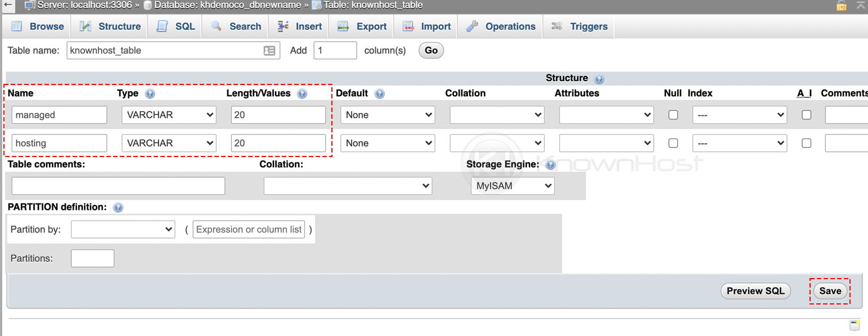
Task: Click the help icon next to PARTITION definition
Action: (x=118, y=207)
